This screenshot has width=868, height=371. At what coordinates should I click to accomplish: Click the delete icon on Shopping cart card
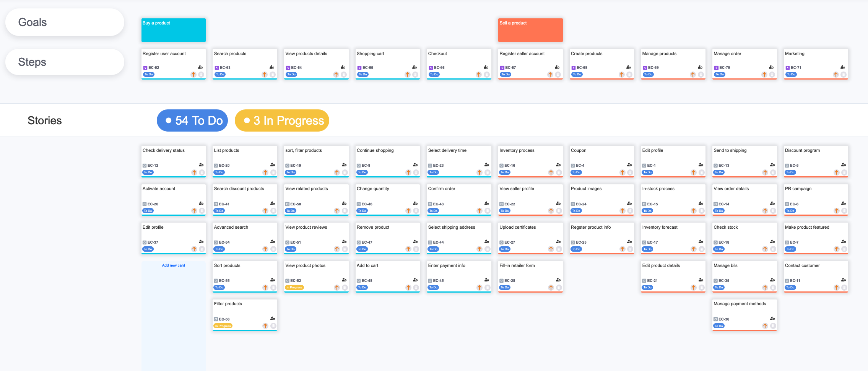[x=415, y=75]
